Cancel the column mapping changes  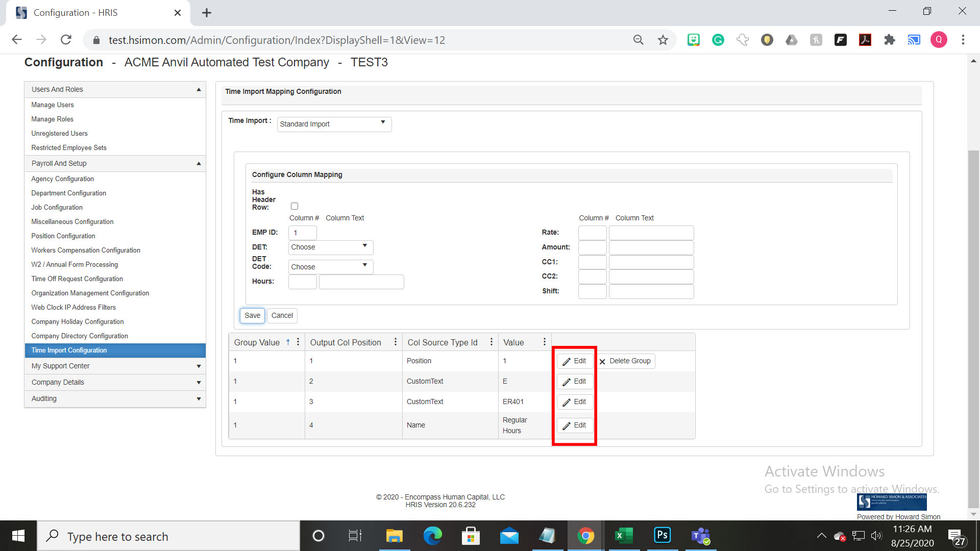click(282, 315)
